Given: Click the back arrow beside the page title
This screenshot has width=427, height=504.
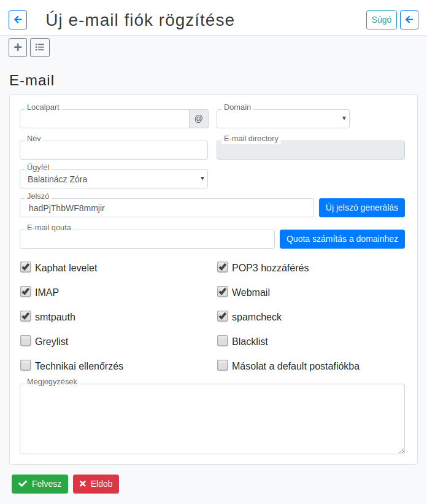Looking at the screenshot, I should (18, 20).
